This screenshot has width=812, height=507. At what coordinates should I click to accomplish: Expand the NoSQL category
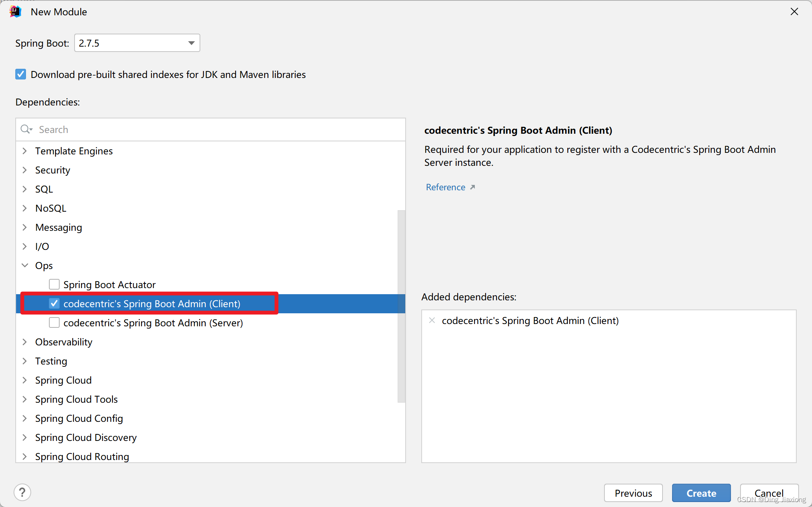point(25,208)
